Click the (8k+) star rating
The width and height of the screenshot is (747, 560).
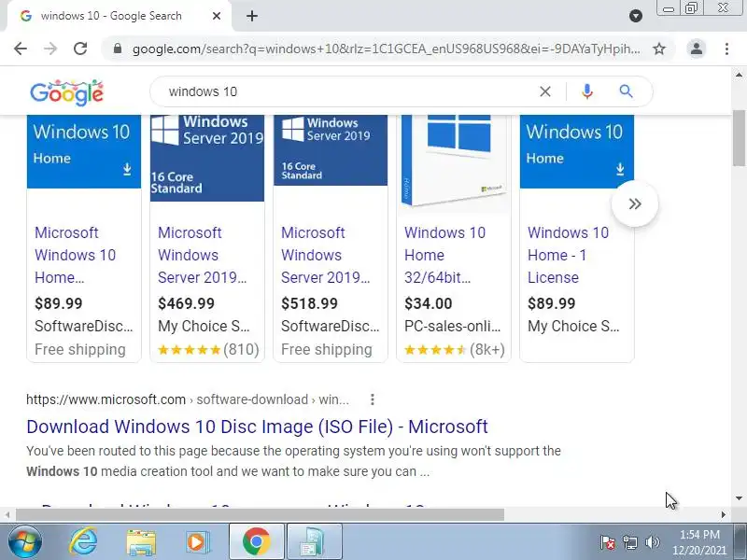tap(455, 349)
